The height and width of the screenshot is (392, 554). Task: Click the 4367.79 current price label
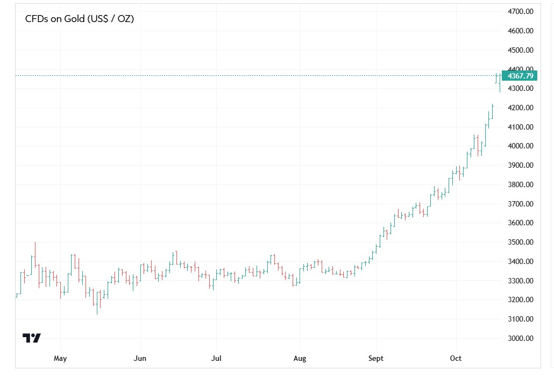point(520,75)
